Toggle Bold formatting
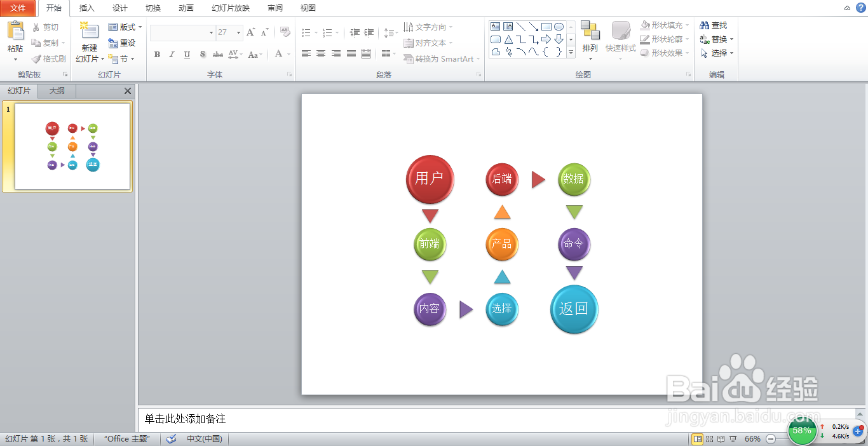This screenshot has height=446, width=868. tap(157, 55)
